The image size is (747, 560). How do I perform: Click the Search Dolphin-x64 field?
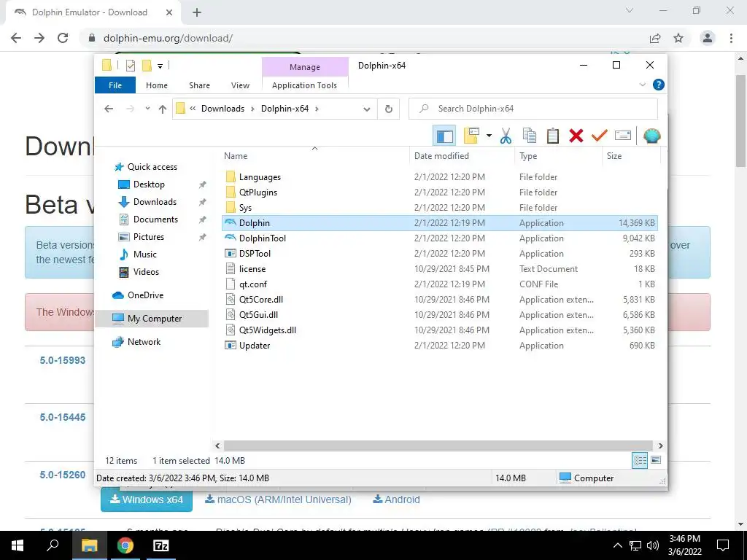(x=533, y=109)
